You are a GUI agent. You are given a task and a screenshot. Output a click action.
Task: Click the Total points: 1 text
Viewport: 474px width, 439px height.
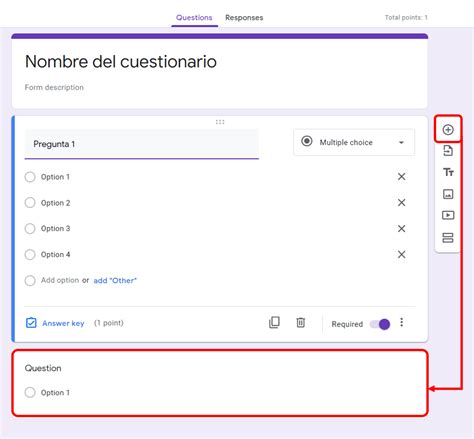406,17
